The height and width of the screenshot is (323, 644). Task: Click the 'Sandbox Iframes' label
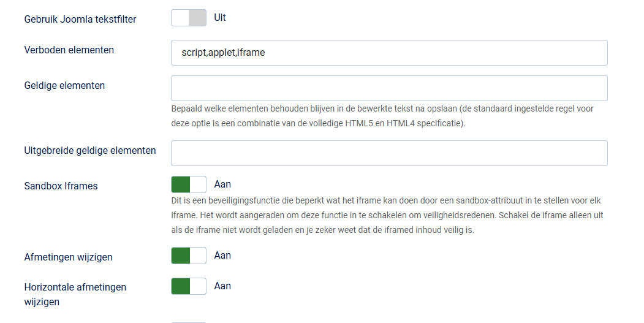click(x=61, y=186)
